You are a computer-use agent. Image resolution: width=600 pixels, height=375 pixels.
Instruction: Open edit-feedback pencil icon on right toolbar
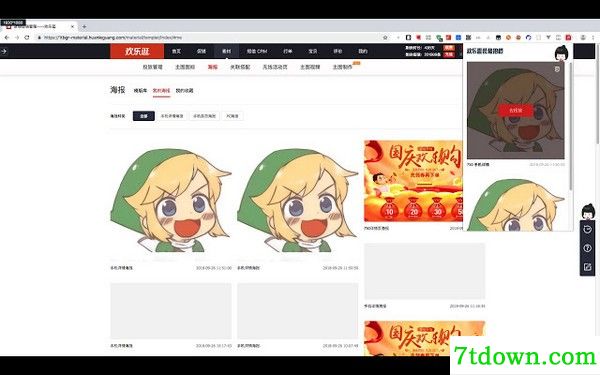click(x=587, y=267)
